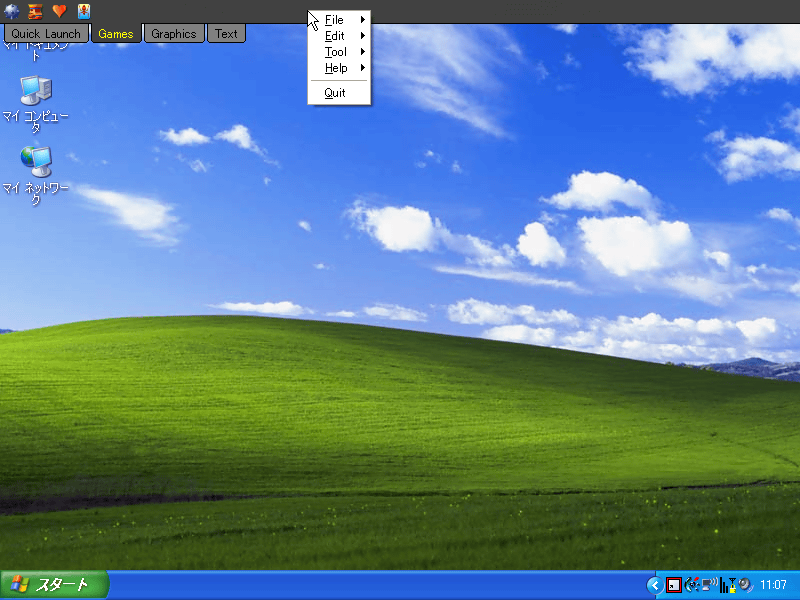Screen dimensions: 800x600
Task: Click the red-bordered shortcut tray icon
Action: tap(673, 585)
